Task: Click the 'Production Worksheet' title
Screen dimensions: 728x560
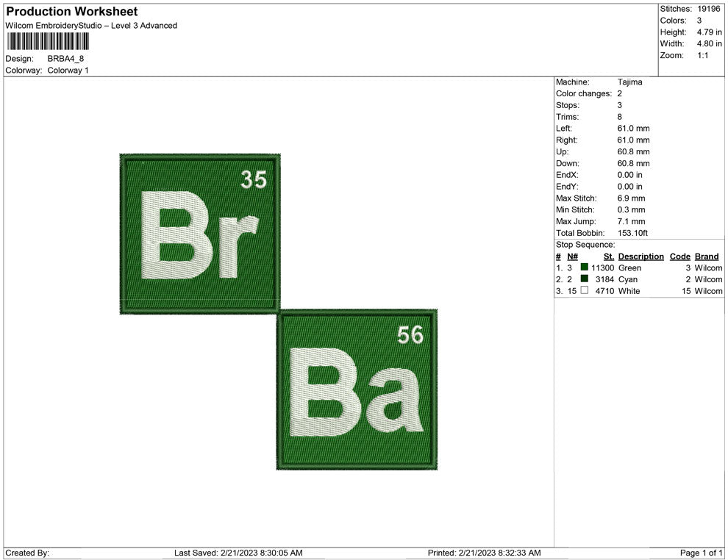Action: [72, 12]
